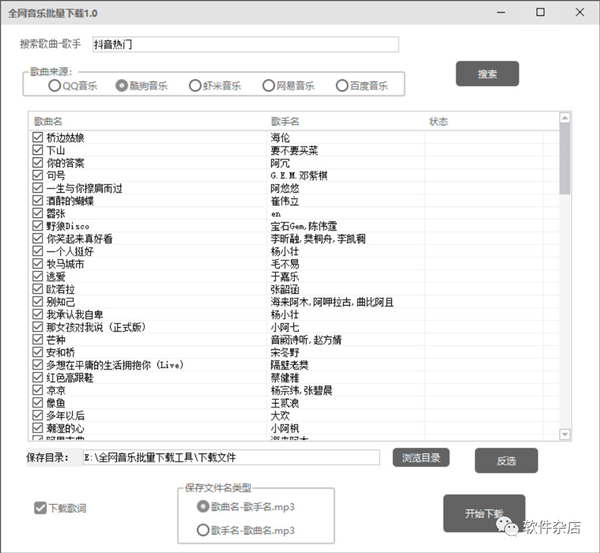Uncheck the song 桥边姑娘
The image size is (600, 553).
click(x=38, y=137)
